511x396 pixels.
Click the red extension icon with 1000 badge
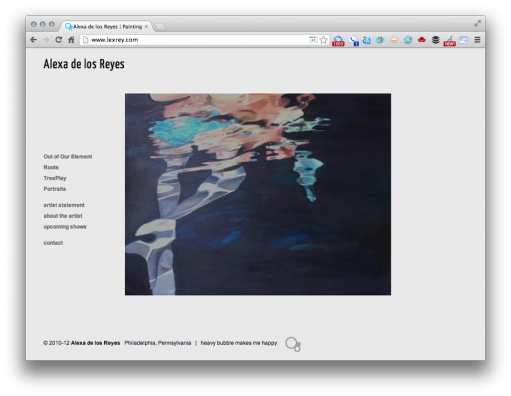(x=338, y=41)
